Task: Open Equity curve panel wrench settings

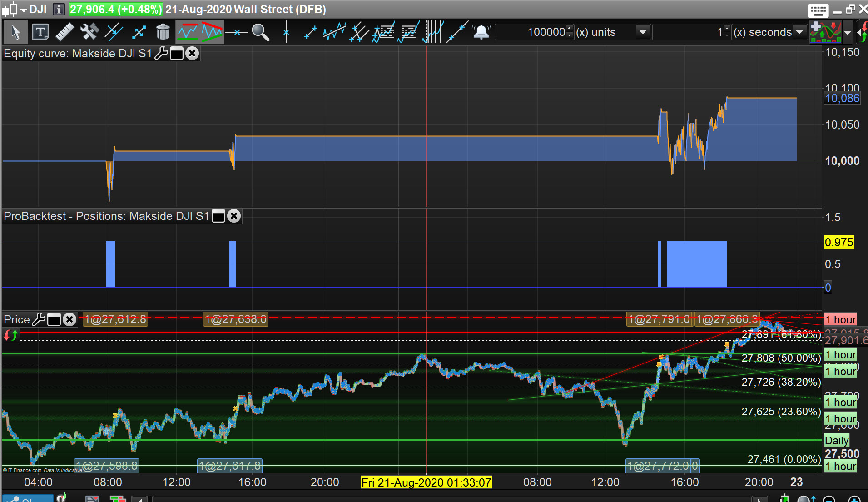Action: point(161,53)
